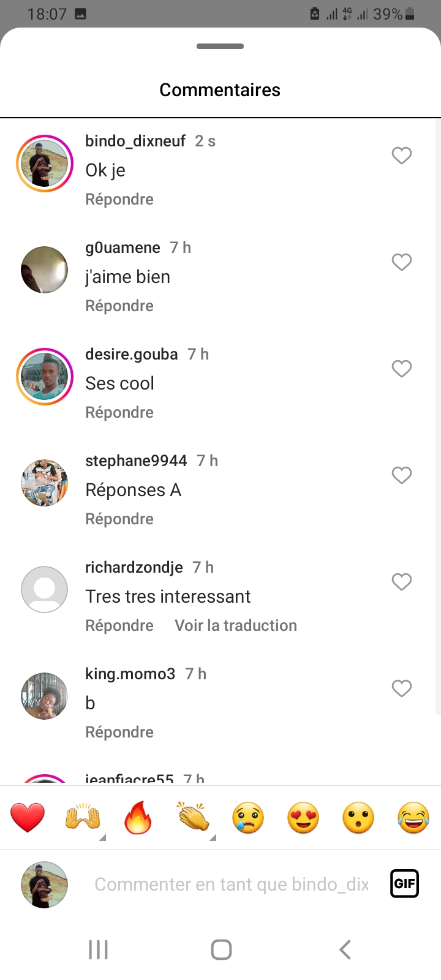
Task: Insert the red heart emoji
Action: coord(28,818)
